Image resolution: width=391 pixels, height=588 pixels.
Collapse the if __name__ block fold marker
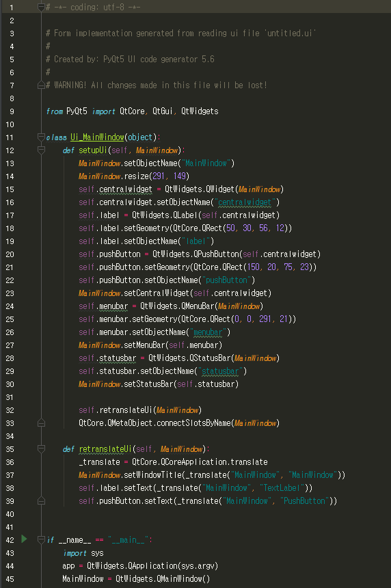click(41, 540)
